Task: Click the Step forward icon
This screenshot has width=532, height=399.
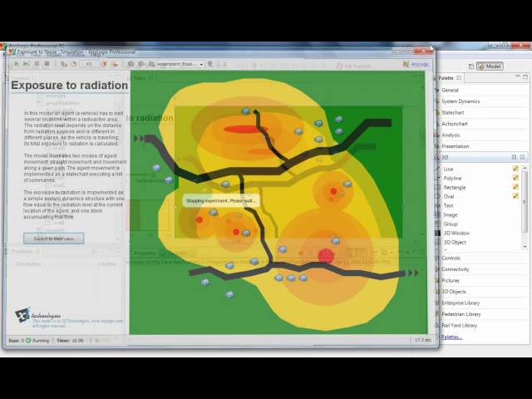Action: 27,64
